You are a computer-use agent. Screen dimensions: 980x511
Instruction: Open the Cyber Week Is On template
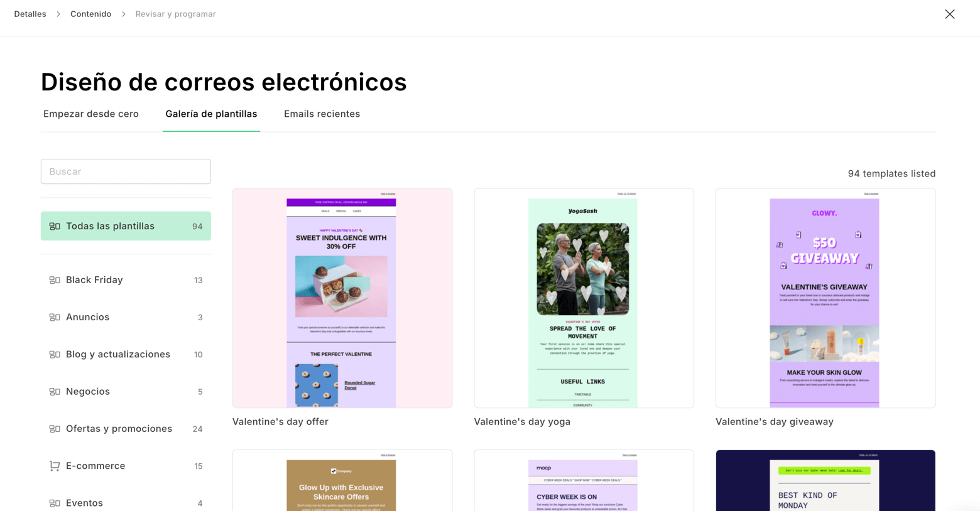(x=584, y=480)
